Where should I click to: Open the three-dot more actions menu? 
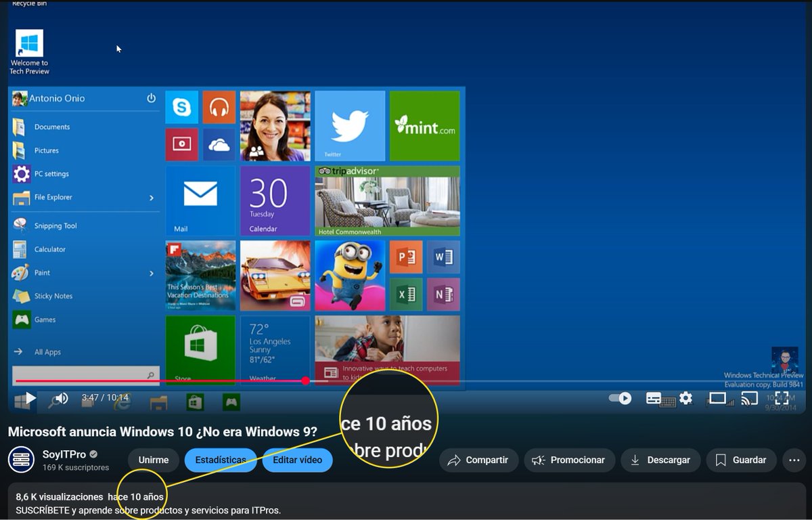tap(793, 460)
